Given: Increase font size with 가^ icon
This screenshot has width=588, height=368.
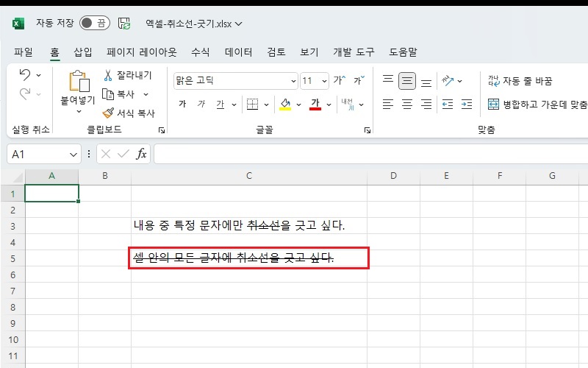Looking at the screenshot, I should tap(340, 80).
